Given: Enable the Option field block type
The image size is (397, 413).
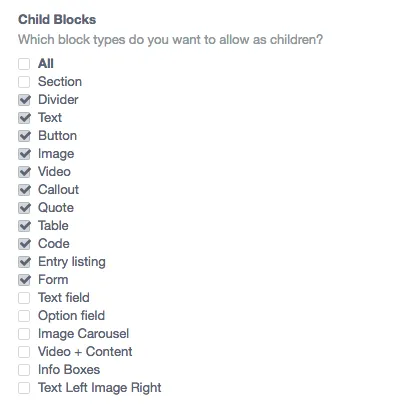Looking at the screenshot, I should pos(24,316).
